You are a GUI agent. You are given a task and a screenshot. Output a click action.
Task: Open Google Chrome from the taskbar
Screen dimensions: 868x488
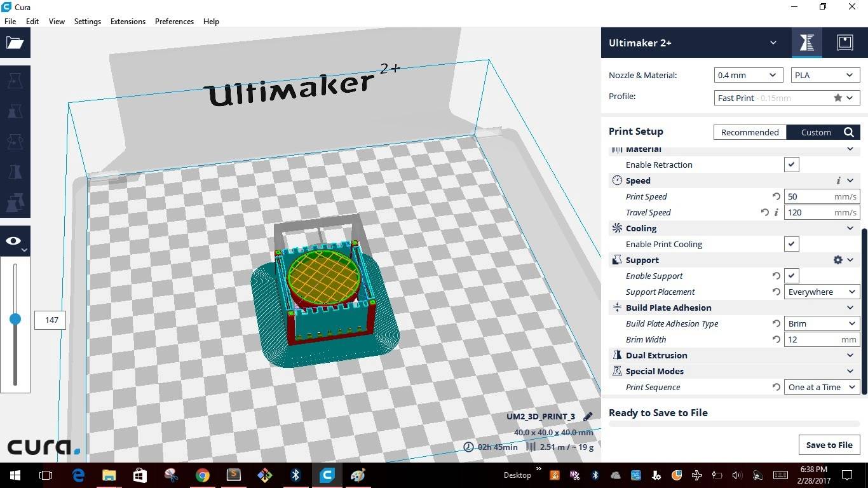(x=203, y=475)
